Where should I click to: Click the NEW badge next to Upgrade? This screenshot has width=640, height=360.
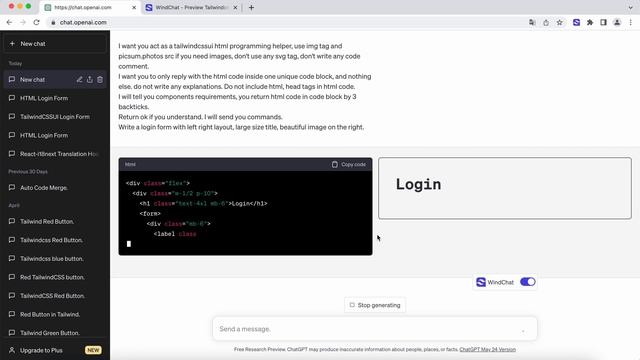point(93,350)
